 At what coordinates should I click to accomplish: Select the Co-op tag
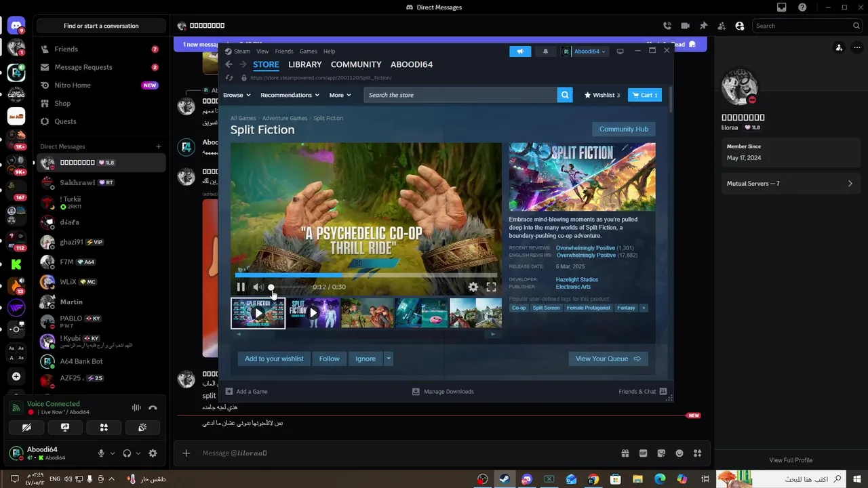pos(519,308)
